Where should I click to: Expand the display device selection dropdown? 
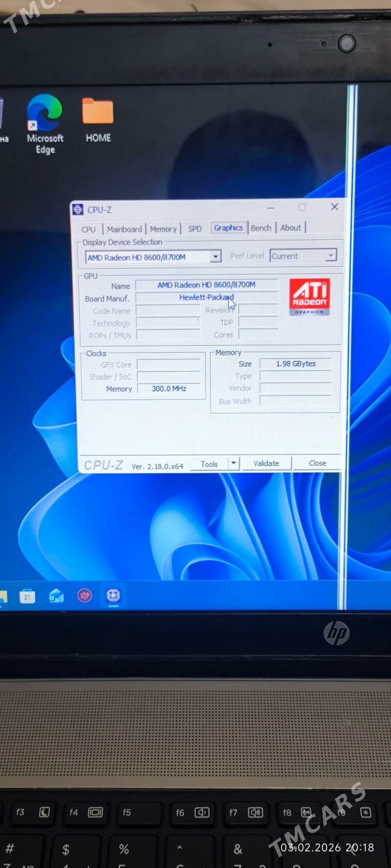click(x=215, y=256)
